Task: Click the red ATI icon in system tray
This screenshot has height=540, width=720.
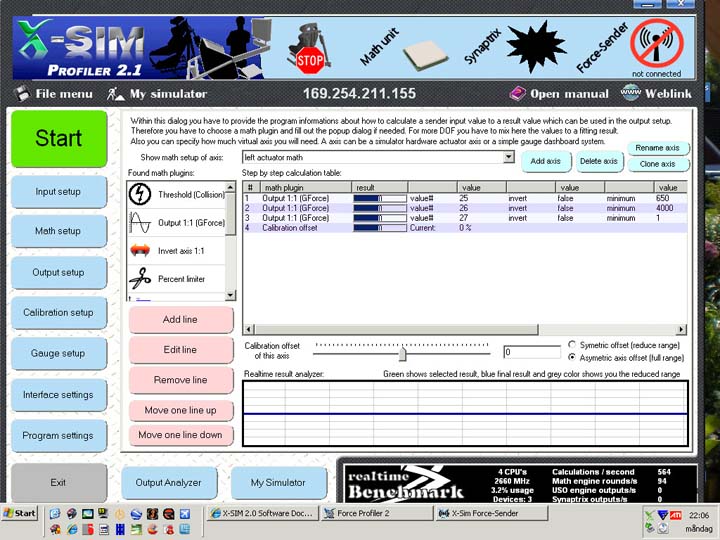Action: 675,515
